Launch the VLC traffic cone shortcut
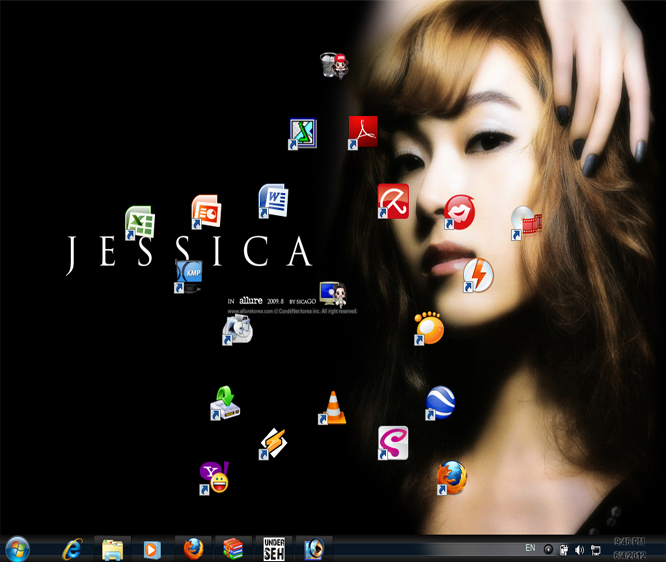Image resolution: width=666 pixels, height=562 pixels. tap(332, 407)
